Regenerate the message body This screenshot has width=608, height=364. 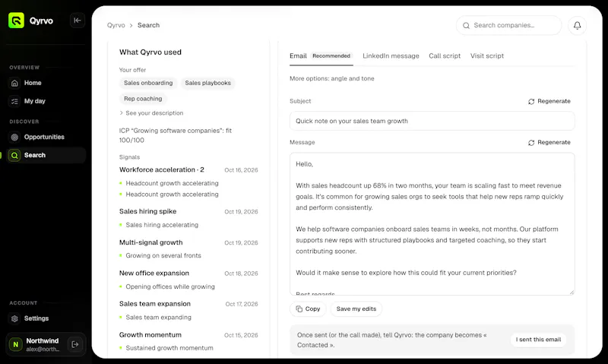549,142
